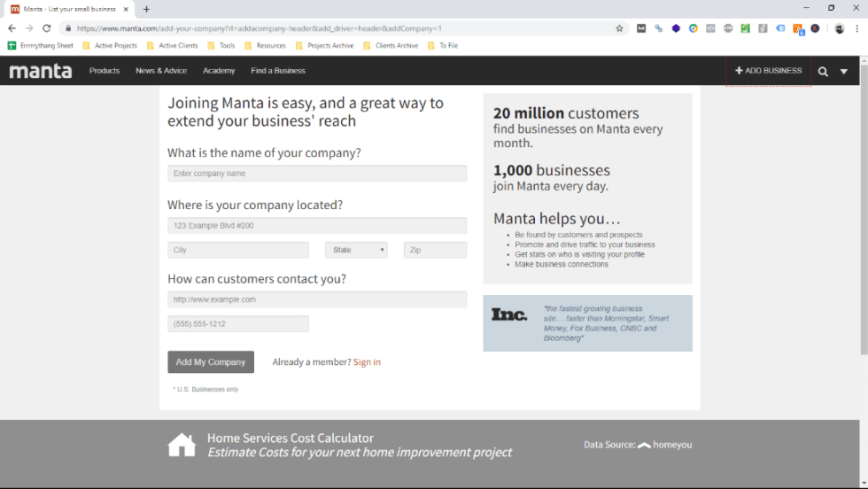Open the gray M extension icon

click(641, 28)
